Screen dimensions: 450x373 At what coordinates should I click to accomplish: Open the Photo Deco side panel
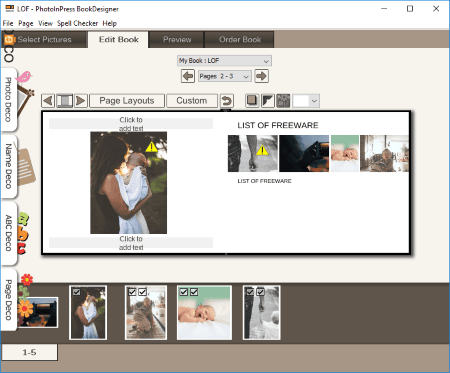pos(8,99)
